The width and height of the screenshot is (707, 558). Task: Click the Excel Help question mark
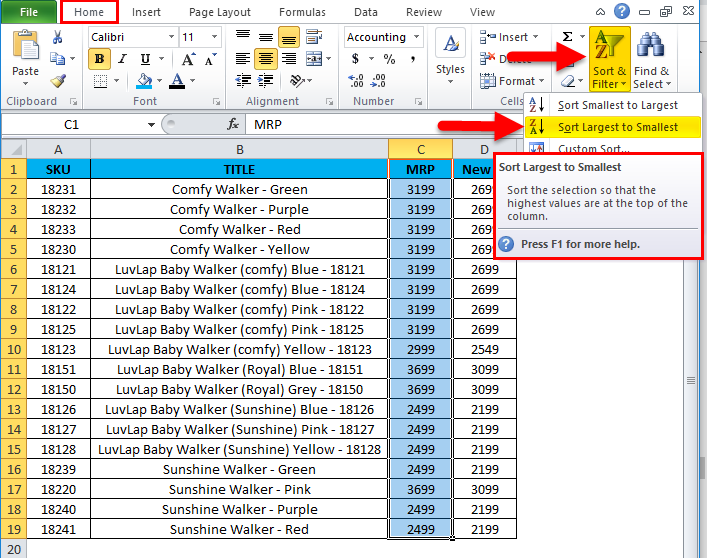[622, 11]
